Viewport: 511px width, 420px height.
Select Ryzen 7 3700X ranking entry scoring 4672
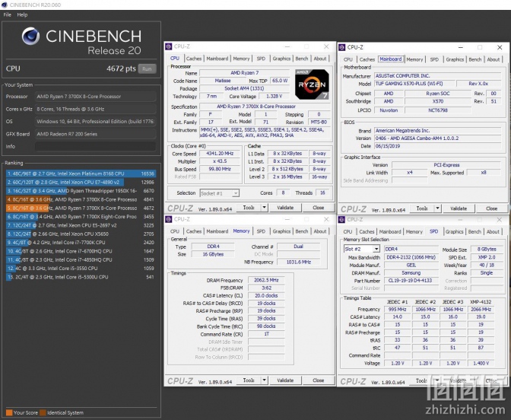coord(81,208)
